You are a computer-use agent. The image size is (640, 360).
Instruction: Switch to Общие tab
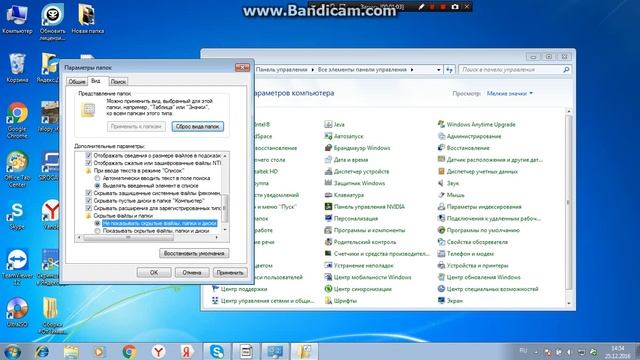[77, 82]
